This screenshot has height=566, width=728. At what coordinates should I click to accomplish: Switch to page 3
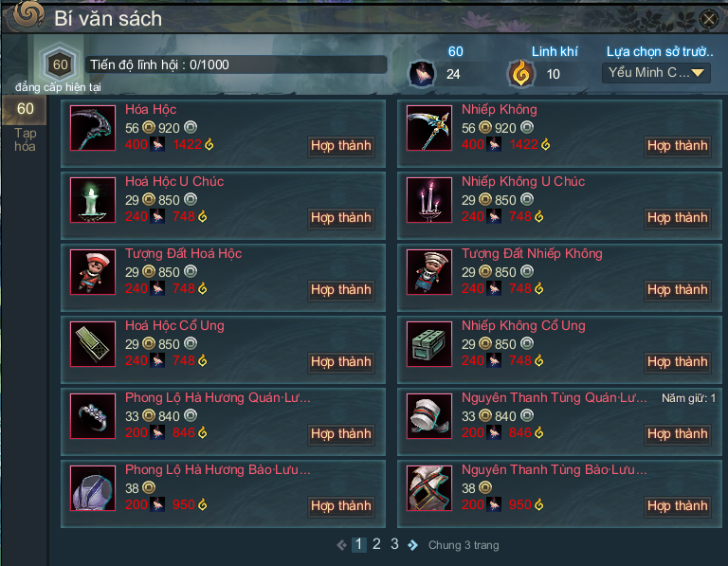pos(394,544)
